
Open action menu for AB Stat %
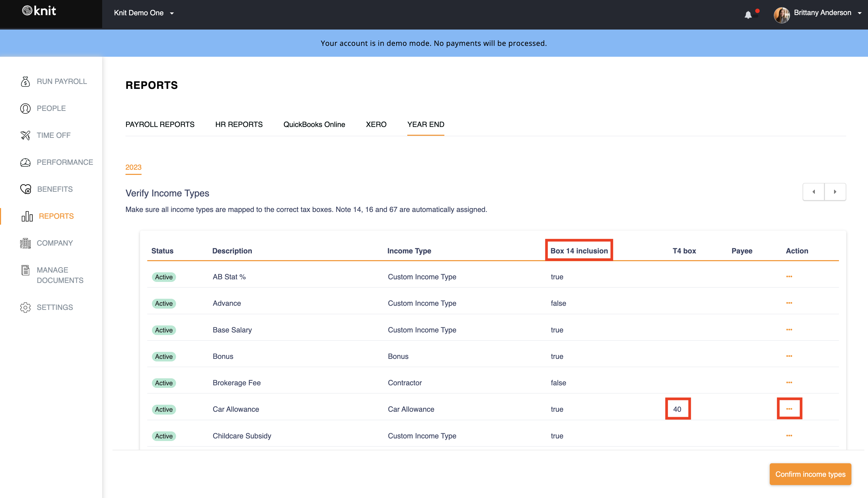point(789,276)
